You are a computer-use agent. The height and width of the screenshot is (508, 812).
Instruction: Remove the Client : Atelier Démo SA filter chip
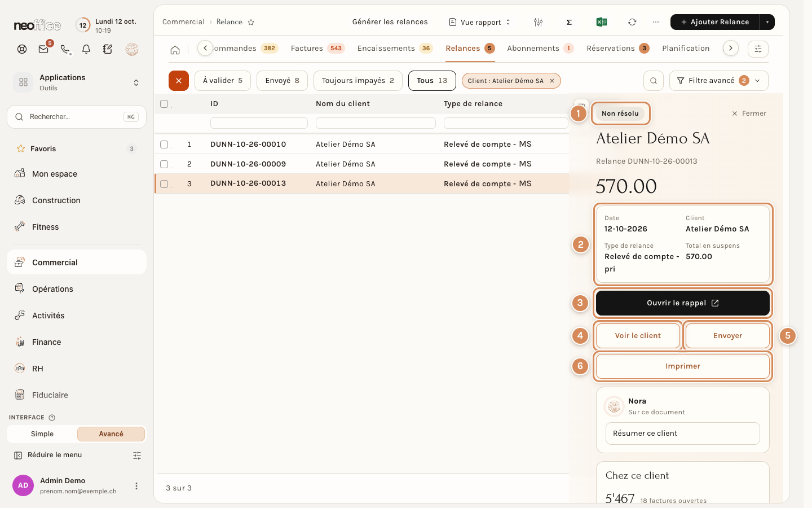click(552, 81)
